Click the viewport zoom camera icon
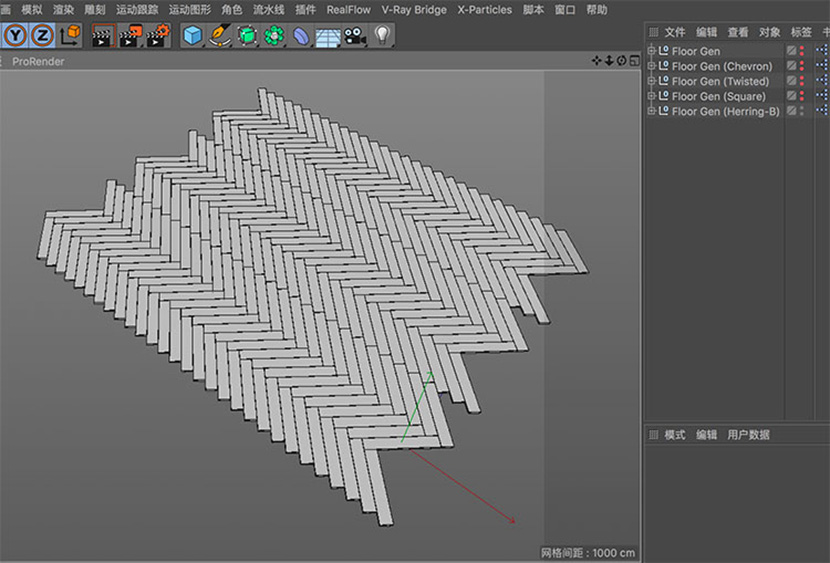This screenshot has width=830, height=563. (x=609, y=60)
